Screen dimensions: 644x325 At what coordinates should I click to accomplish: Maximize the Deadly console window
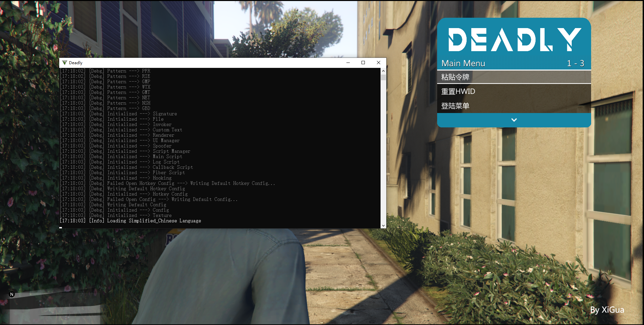click(363, 63)
